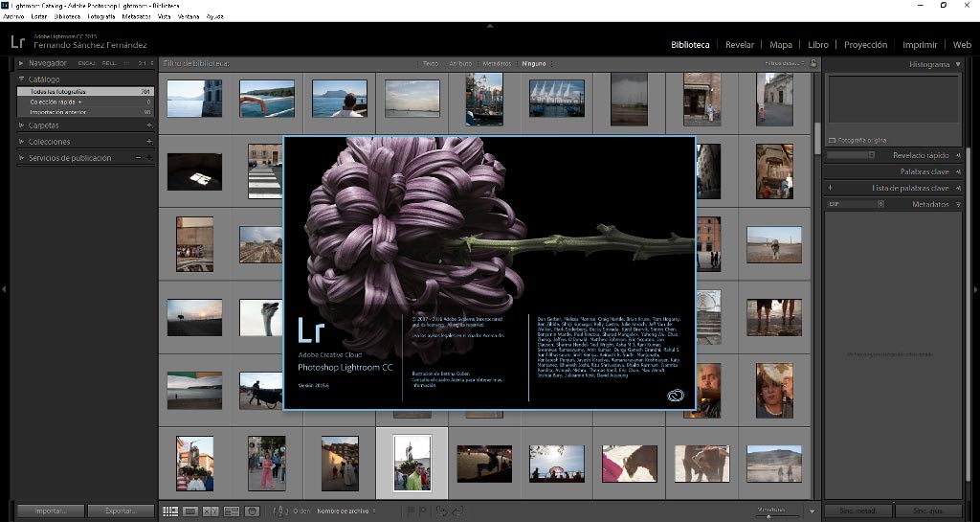Image resolution: width=980 pixels, height=522 pixels.
Task: Switch to Grid view in toolbar
Action: click(x=170, y=511)
